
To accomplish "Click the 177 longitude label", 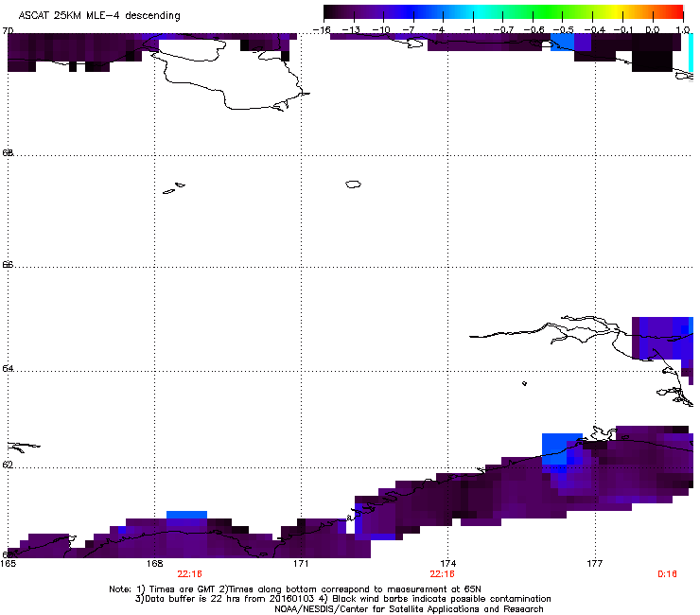I will [594, 564].
